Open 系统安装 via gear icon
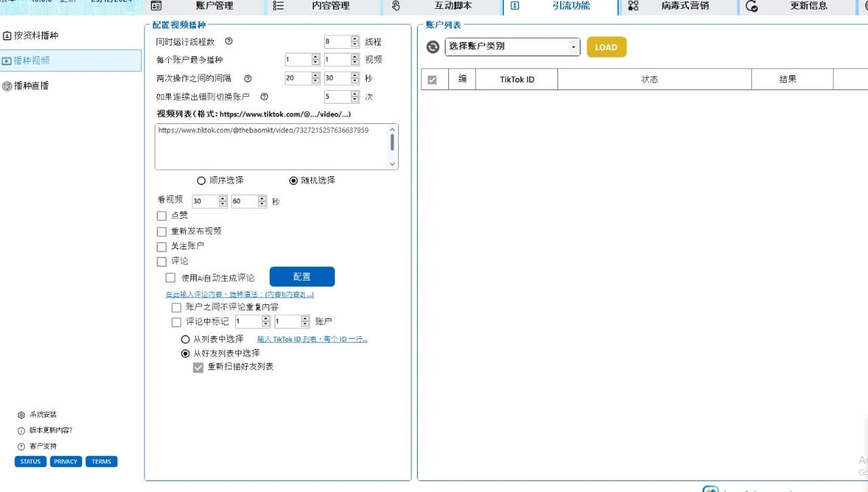The height and width of the screenshot is (492, 868). click(20, 414)
